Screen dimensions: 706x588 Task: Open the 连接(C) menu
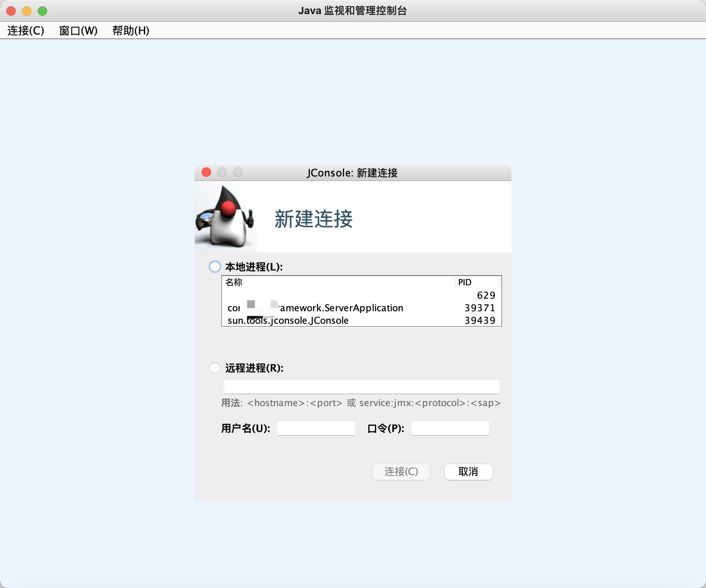coord(26,31)
